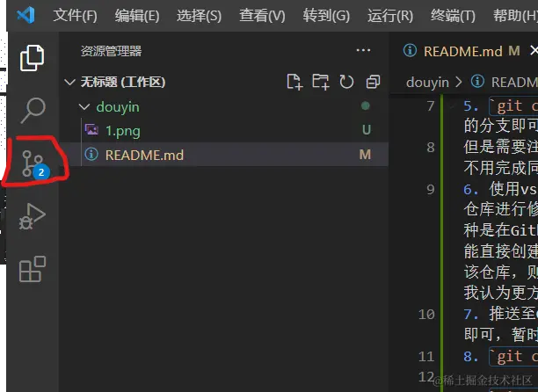Viewport: 538px width, 392px height.
Task: Open Source Control view with 2 changes
Action: pyautogui.click(x=35, y=165)
